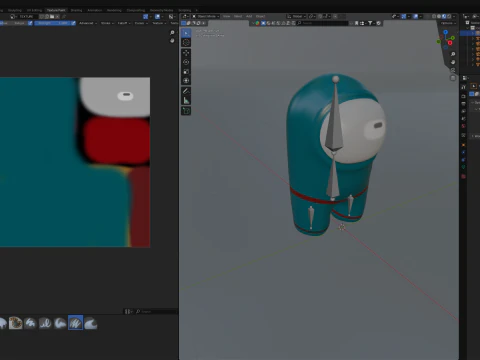The height and width of the screenshot is (360, 480).
Task: Select the Rotate tool
Action: (x=186, y=62)
